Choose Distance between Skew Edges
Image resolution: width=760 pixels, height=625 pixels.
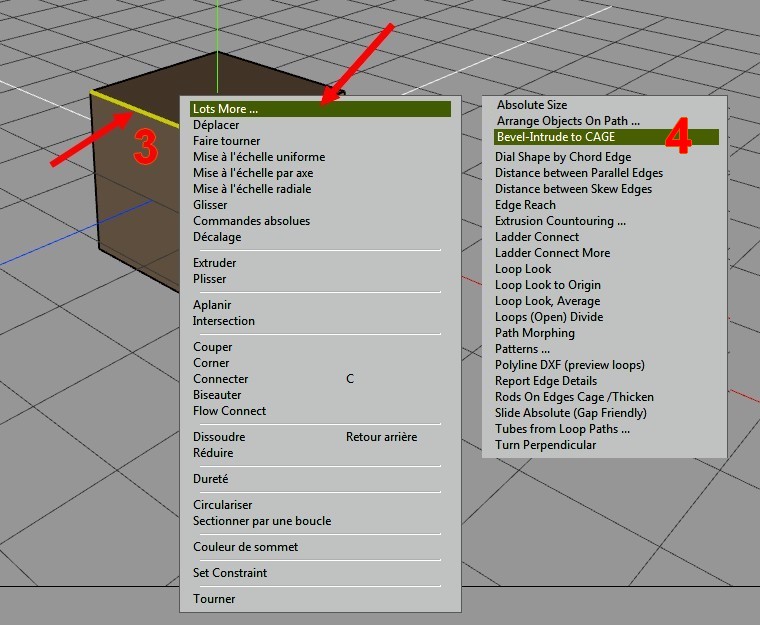573,189
